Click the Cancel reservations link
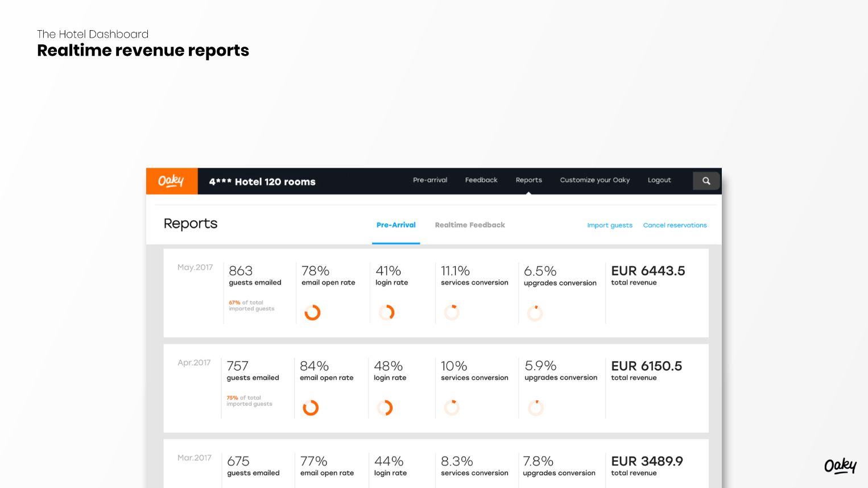Screen dimensions: 868x488 [x=675, y=225]
